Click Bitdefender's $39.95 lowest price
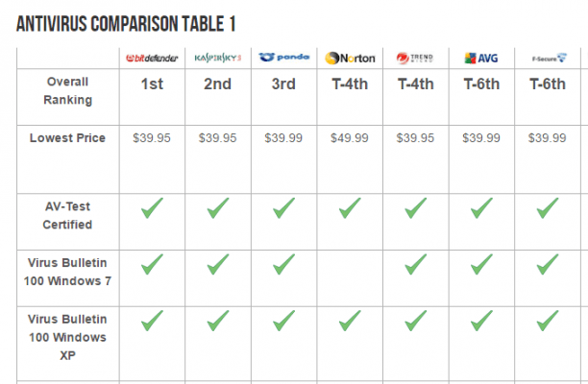Viewport: 588px width, 384px height. (x=152, y=138)
